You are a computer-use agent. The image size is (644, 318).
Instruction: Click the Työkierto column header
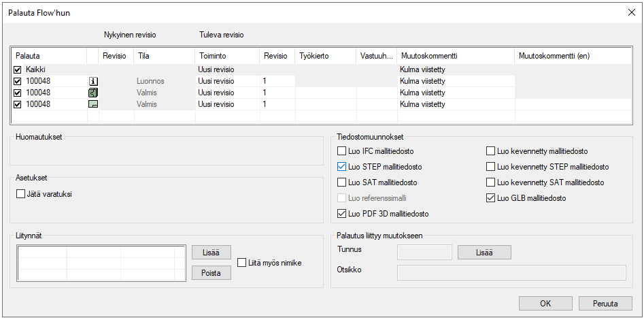[324, 56]
